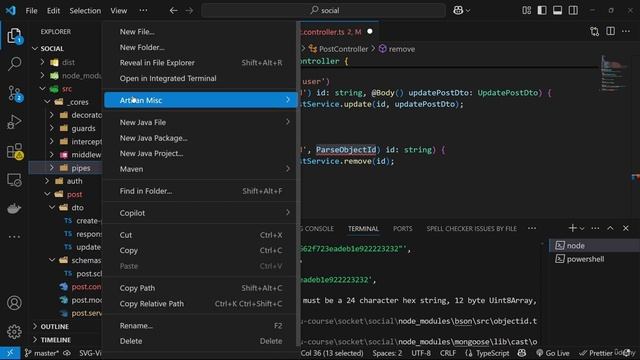
Task: Open the File menu
Action: pyautogui.click(x=31, y=11)
